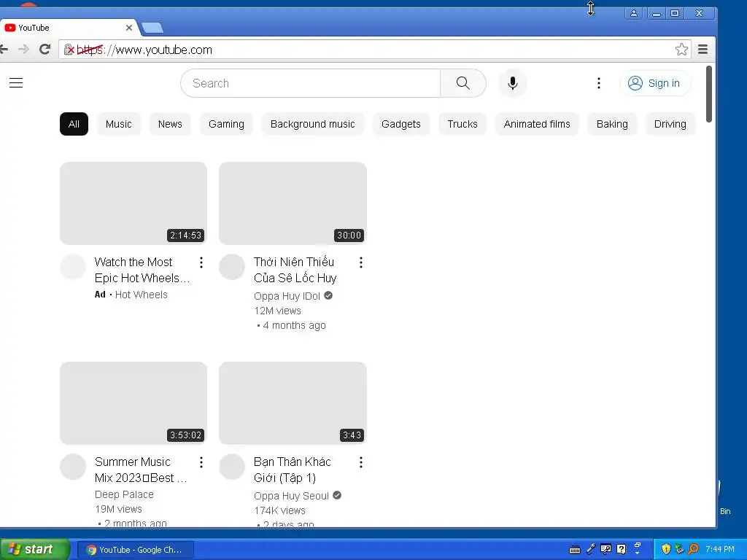The image size is (747, 560).
Task: Go back using Chrome back arrow
Action: 4,49
